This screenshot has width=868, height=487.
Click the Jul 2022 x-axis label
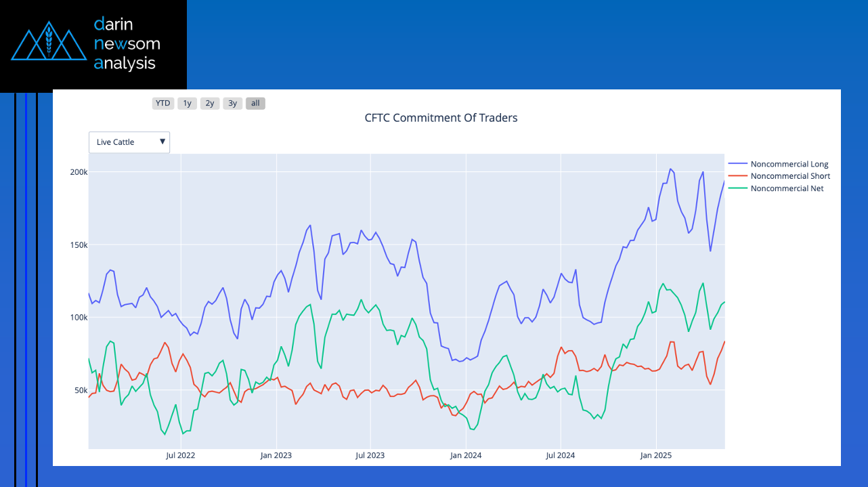click(181, 455)
